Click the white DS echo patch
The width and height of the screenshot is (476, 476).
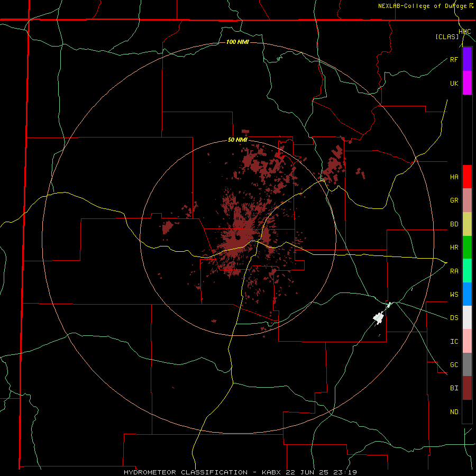pyautogui.click(x=379, y=318)
